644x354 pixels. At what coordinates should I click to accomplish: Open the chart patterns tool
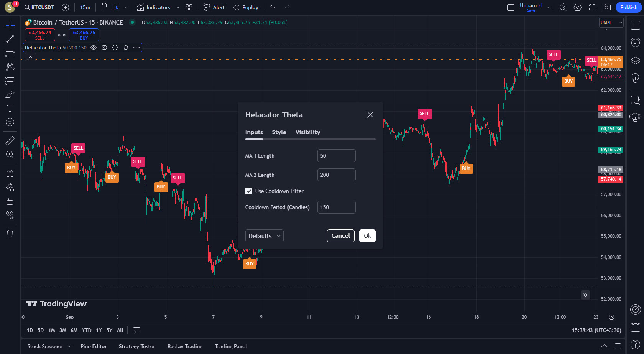click(10, 66)
